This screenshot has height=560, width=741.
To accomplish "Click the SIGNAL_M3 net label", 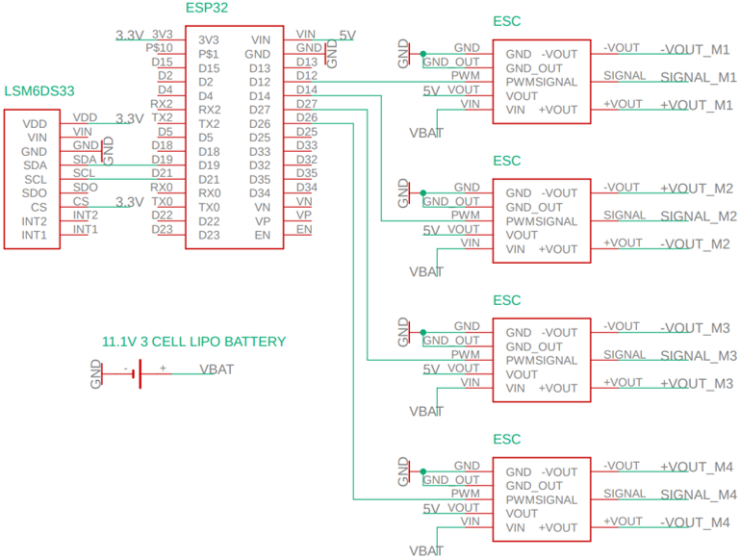I will (x=699, y=356).
